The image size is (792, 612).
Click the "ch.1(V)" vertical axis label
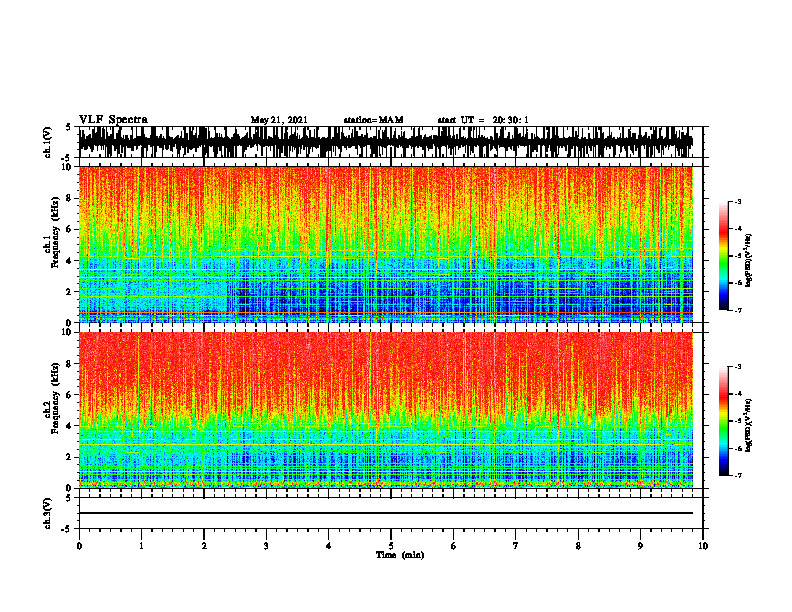click(47, 142)
